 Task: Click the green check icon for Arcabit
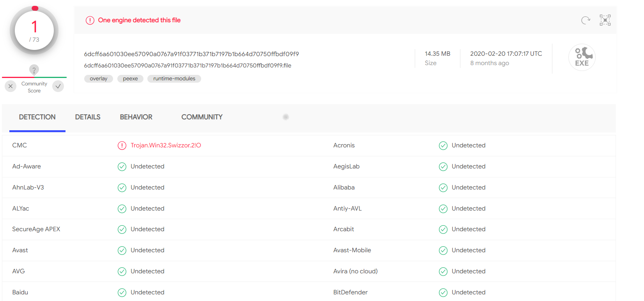coord(443,229)
